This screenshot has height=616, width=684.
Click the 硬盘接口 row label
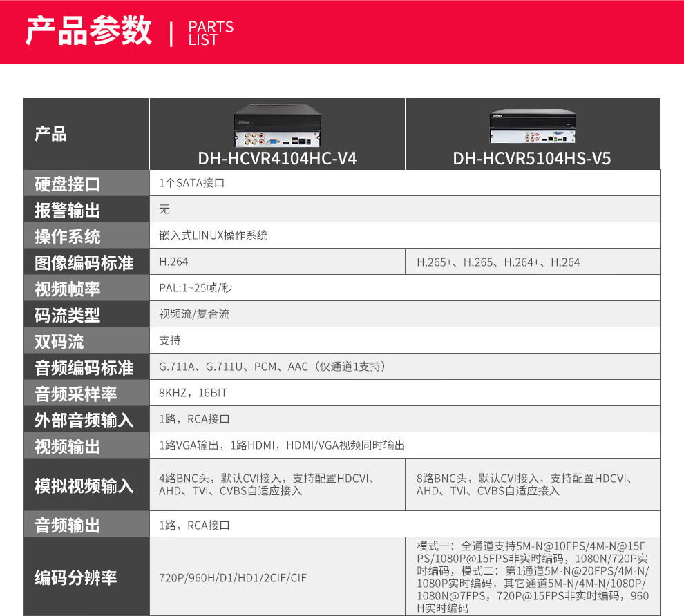click(x=68, y=184)
